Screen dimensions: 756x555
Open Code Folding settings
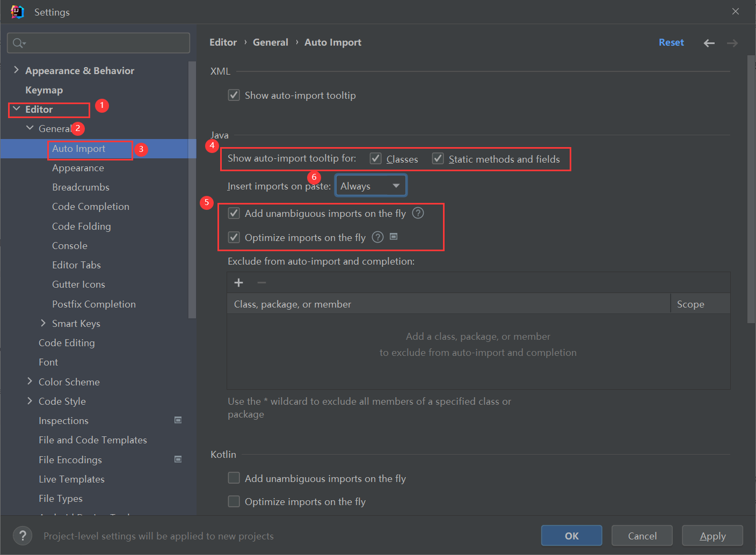[x=82, y=227]
